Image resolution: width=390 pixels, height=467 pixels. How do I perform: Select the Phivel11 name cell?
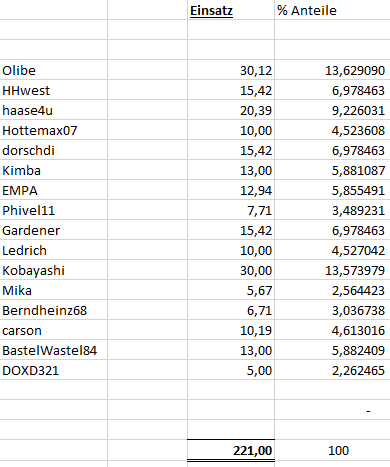[x=54, y=210]
